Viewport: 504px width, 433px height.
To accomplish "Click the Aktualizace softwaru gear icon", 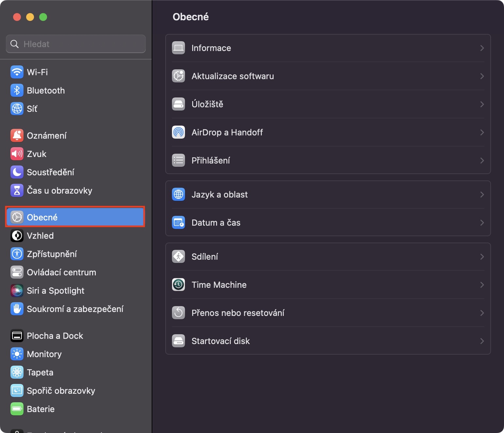I will pos(178,76).
